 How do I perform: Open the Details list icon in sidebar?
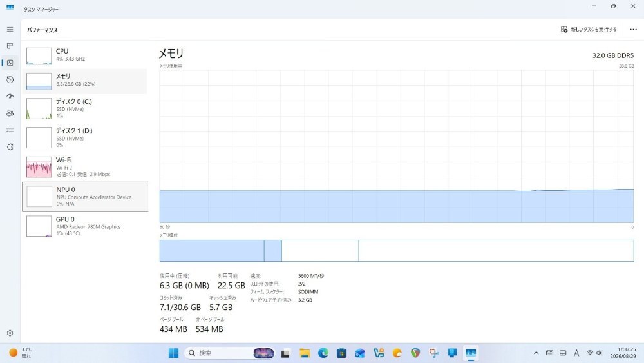pos(10,130)
